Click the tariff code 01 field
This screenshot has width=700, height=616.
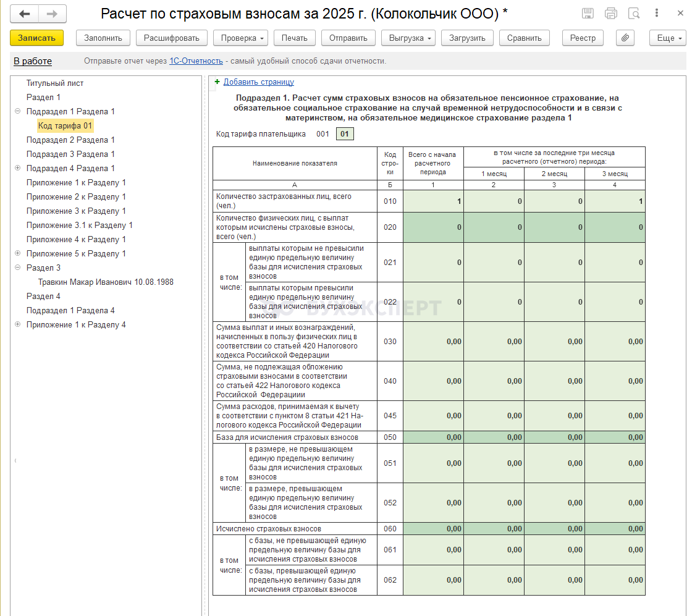[345, 134]
